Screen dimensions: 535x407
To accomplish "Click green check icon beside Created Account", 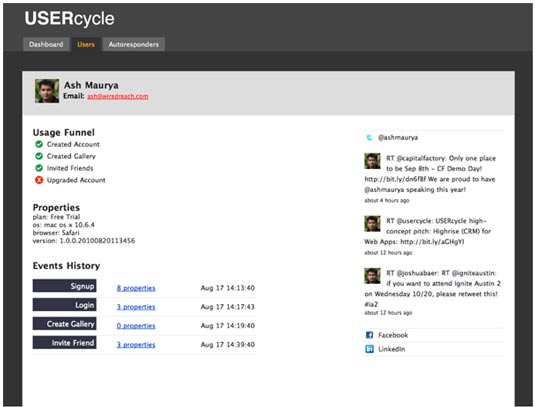I will click(x=39, y=144).
